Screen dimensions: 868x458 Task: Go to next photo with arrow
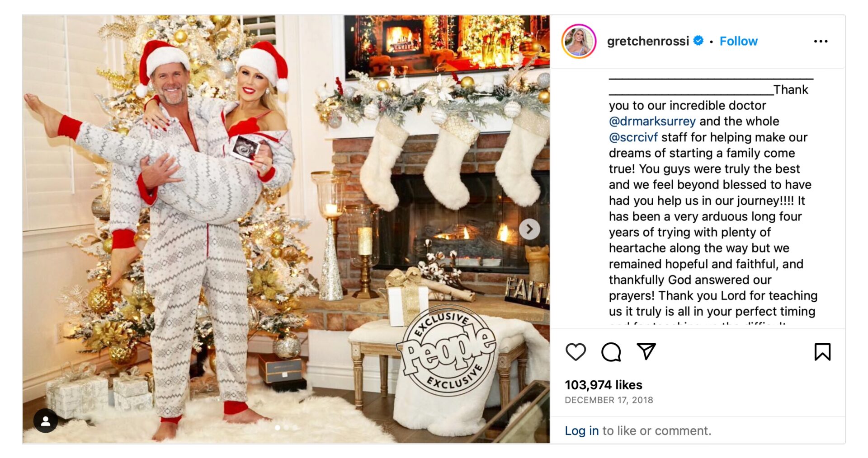pos(529,229)
